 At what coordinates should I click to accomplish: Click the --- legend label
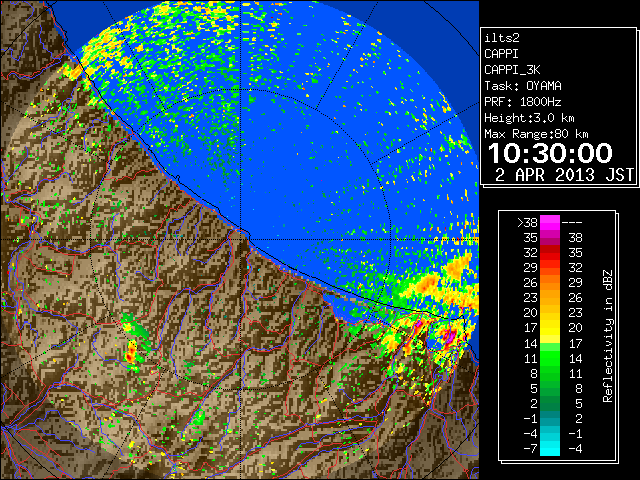coord(572,223)
